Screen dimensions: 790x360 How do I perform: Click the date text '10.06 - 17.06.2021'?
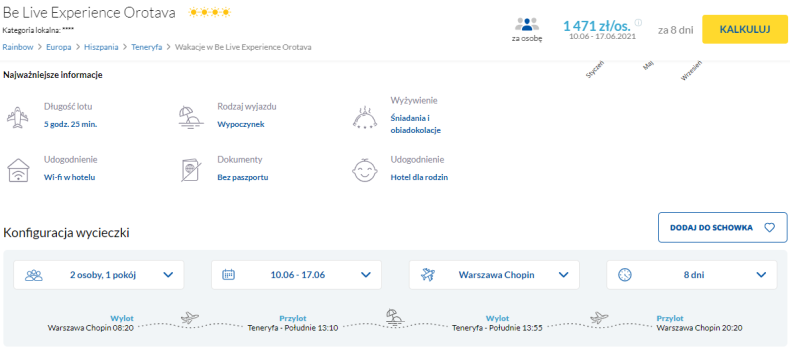(603, 36)
